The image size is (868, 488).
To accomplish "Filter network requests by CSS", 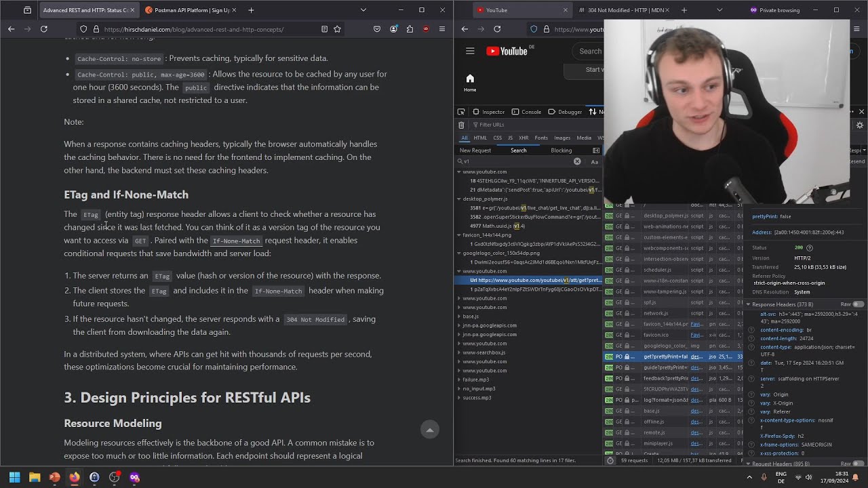I will click(x=498, y=138).
